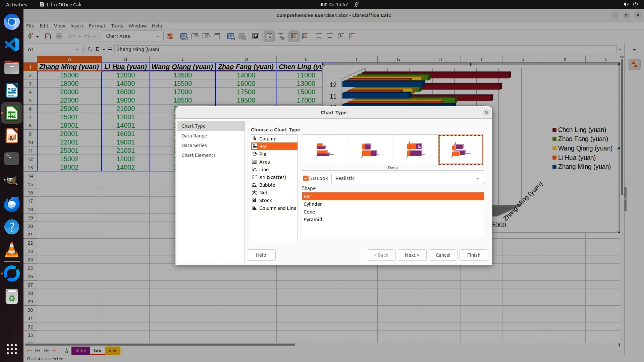Open the Sidebar settings hamburger icon
The width and height of the screenshot is (644, 362).
[634, 49]
